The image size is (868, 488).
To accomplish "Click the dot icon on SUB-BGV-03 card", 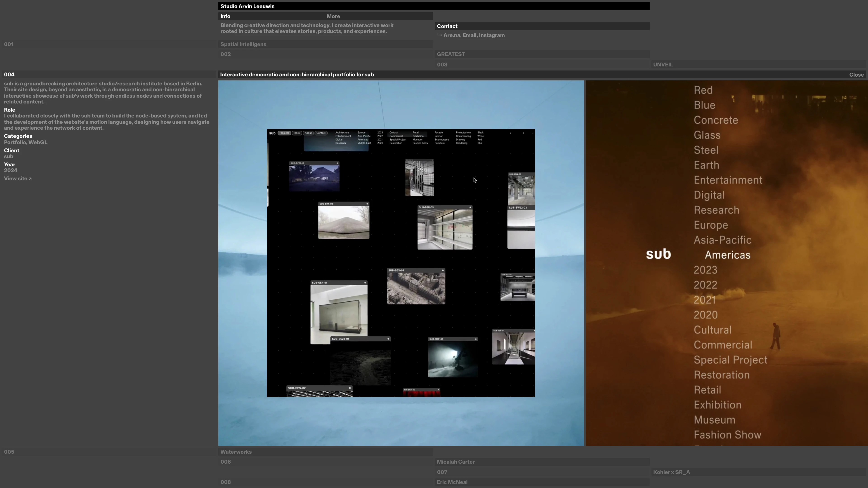I will [x=443, y=270].
